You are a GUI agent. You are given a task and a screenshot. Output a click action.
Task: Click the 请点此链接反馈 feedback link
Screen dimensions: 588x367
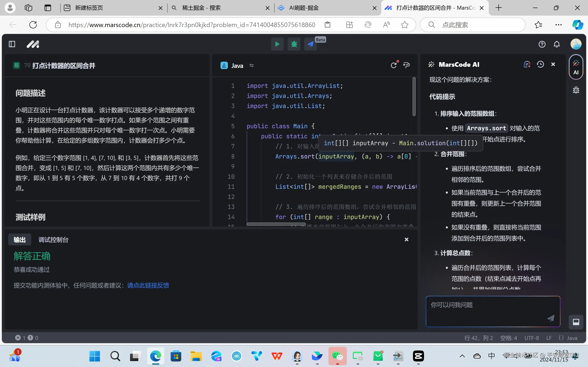(x=148, y=285)
